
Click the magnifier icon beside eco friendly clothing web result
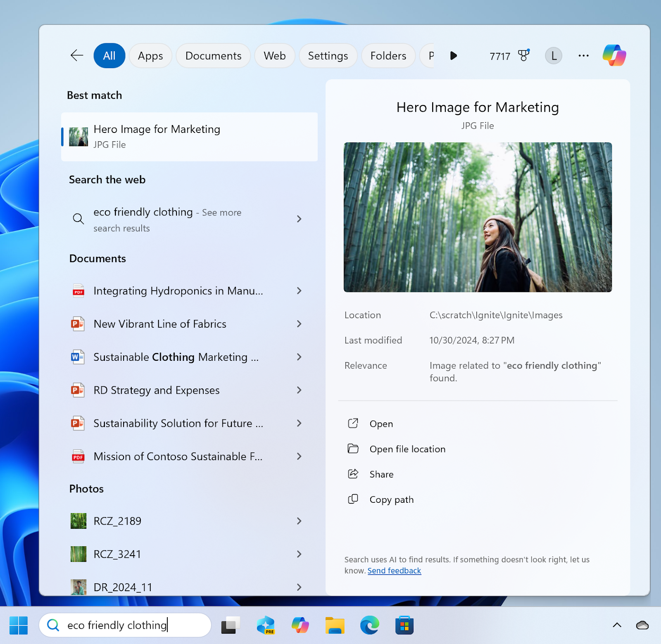tap(78, 219)
